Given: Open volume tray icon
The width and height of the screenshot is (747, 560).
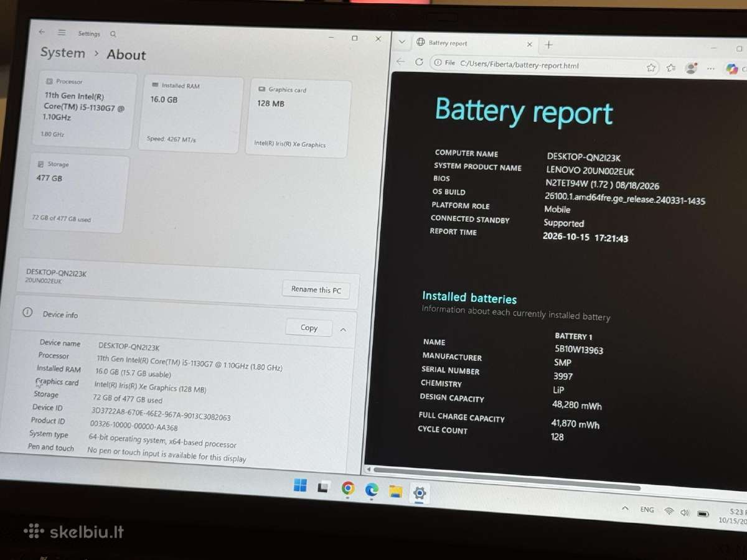Looking at the screenshot, I should tap(685, 513).
